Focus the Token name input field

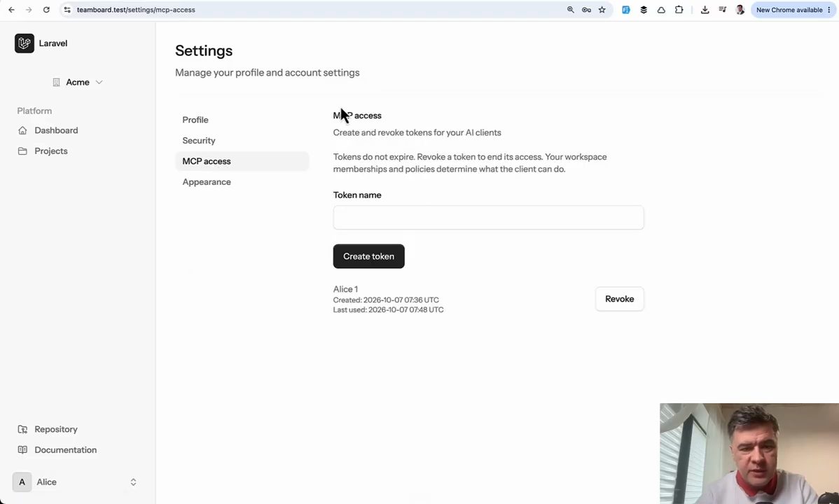click(489, 218)
